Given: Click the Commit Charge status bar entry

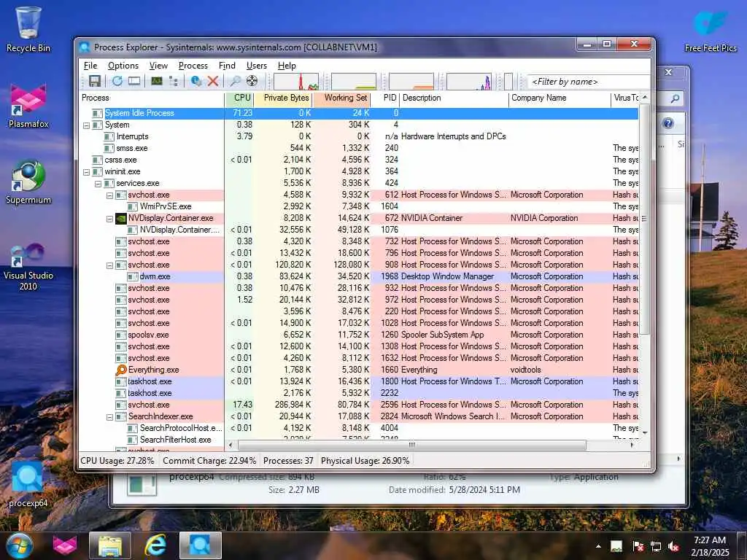Looking at the screenshot, I should pos(209,461).
